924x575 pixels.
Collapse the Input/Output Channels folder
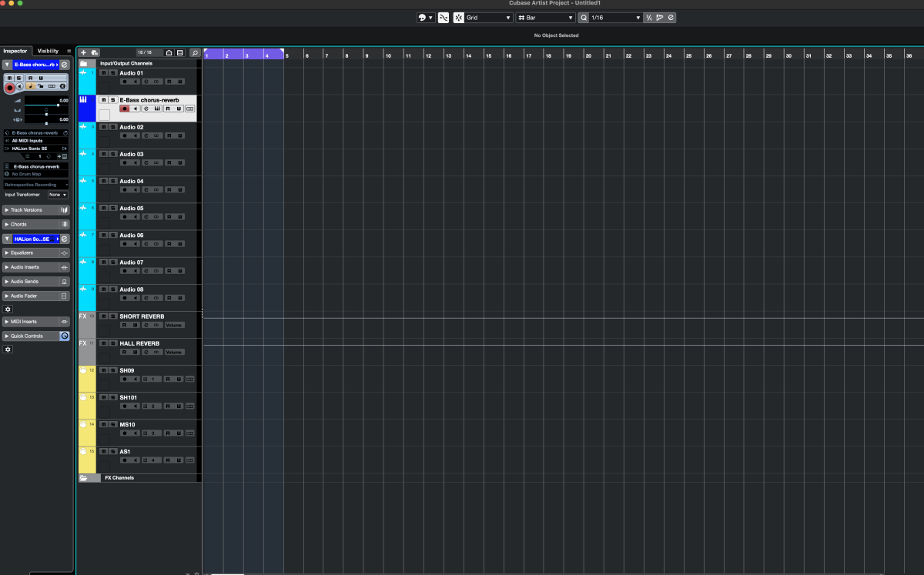pos(83,63)
